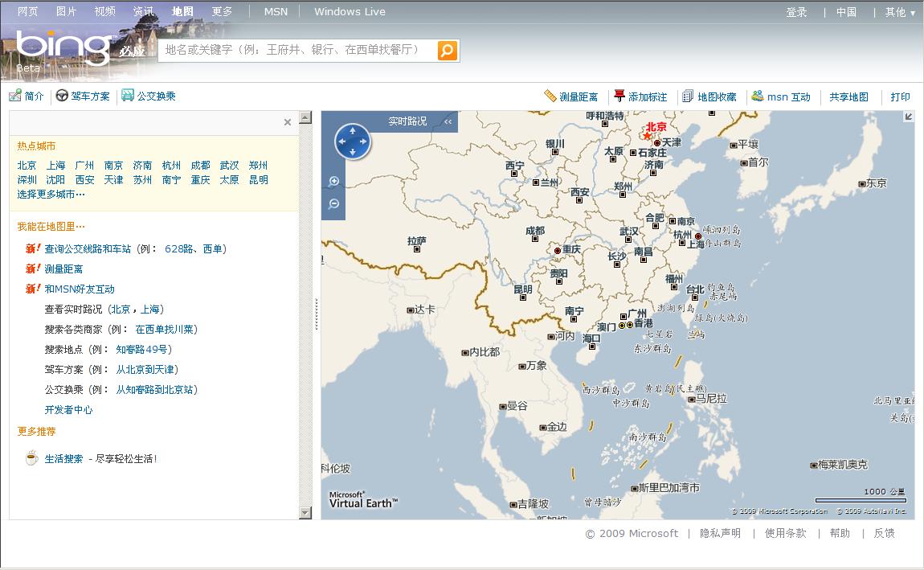Open 公交换乘 bus transfer search
Screen dimensions: 924x570
coord(149,96)
